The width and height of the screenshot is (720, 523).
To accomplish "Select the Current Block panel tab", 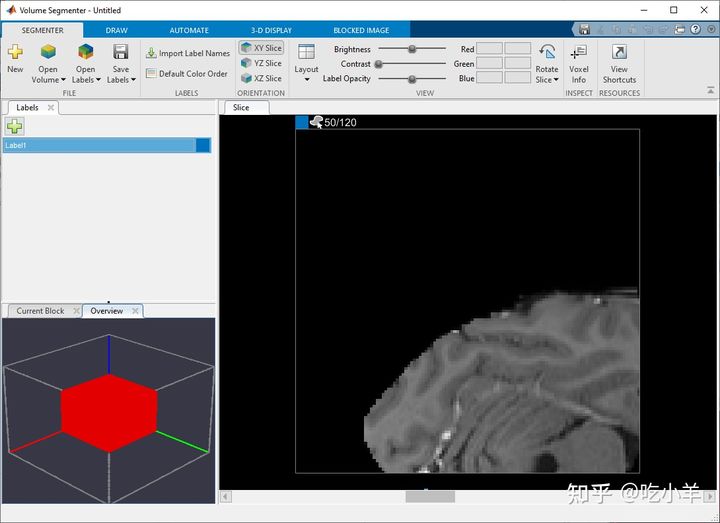I will (x=40, y=311).
